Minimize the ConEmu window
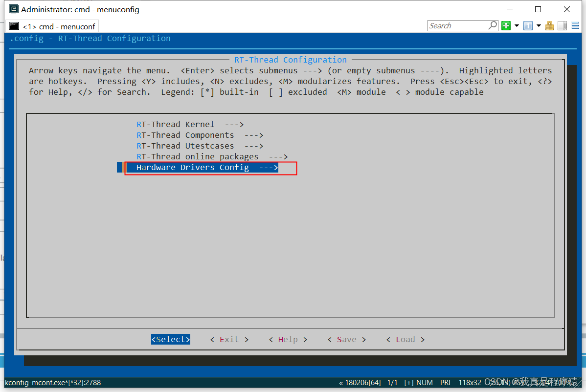The width and height of the screenshot is (586, 392). [509, 9]
